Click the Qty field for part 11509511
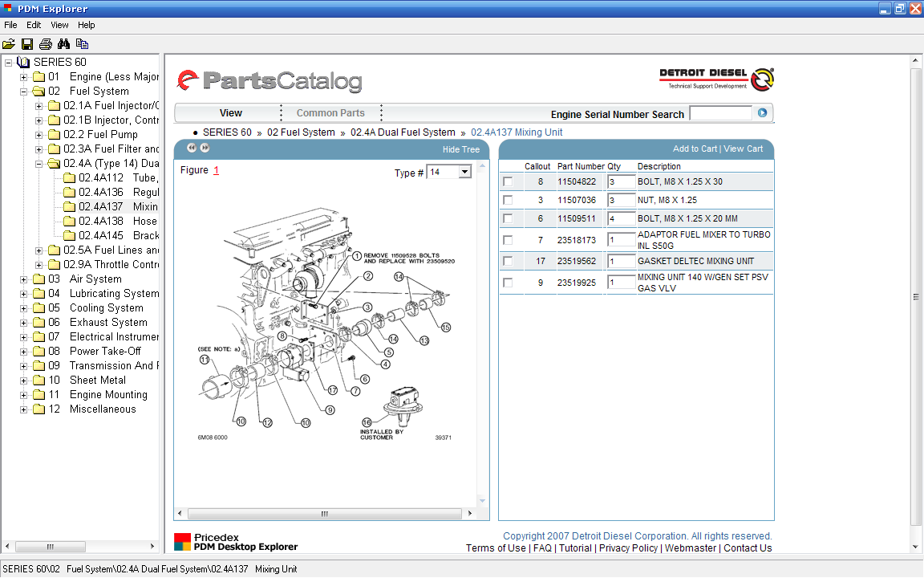This screenshot has height=578, width=924. tap(621, 218)
